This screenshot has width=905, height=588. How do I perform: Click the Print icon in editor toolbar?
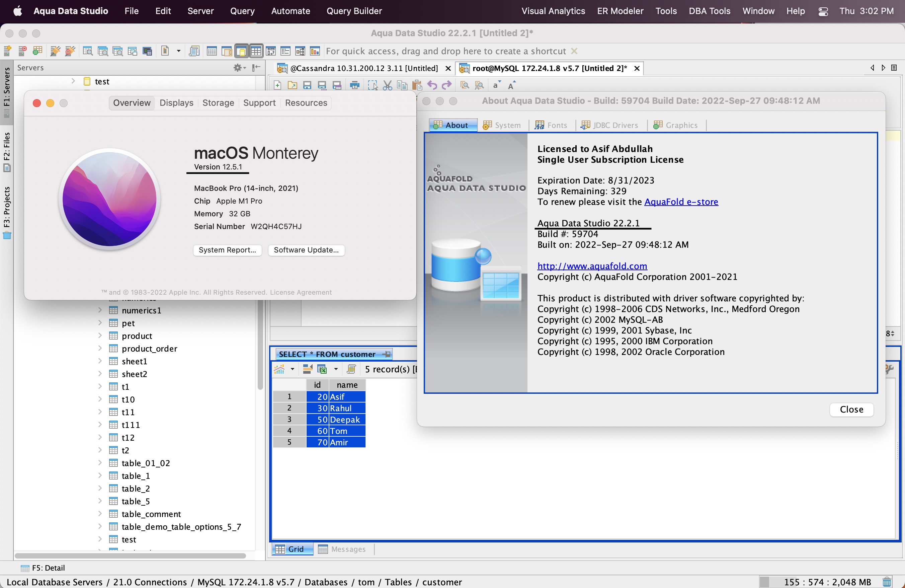point(354,85)
